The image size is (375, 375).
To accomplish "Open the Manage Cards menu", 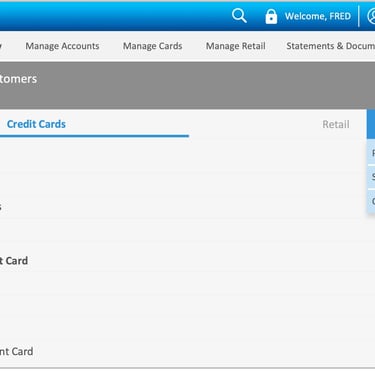I will 153,46.
